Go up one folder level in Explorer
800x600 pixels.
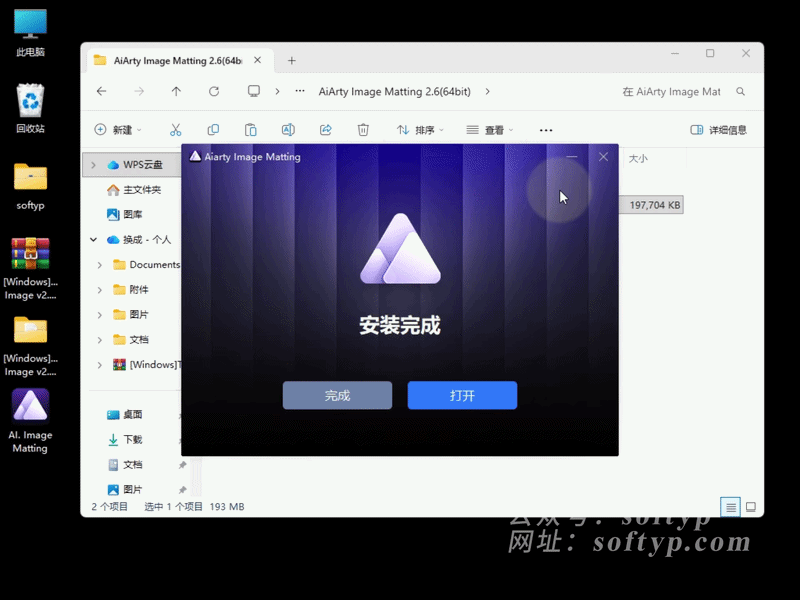point(176,91)
